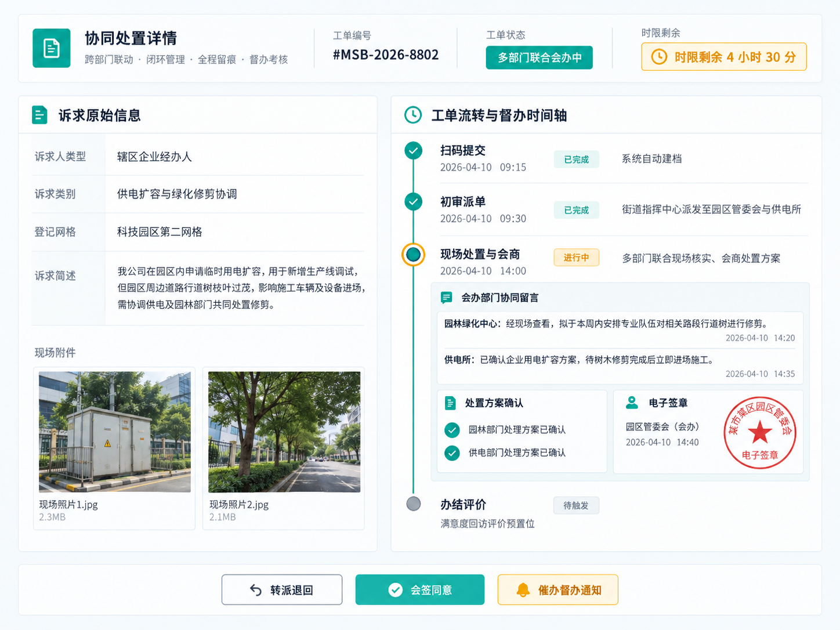Click the undo arrow icon in 转派退回
The width and height of the screenshot is (840, 630).
[256, 590]
